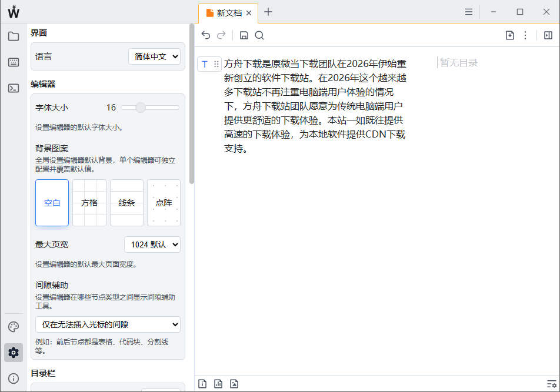Image resolution: width=560 pixels, height=392 pixels.
Task: Undo the last edit
Action: (206, 35)
